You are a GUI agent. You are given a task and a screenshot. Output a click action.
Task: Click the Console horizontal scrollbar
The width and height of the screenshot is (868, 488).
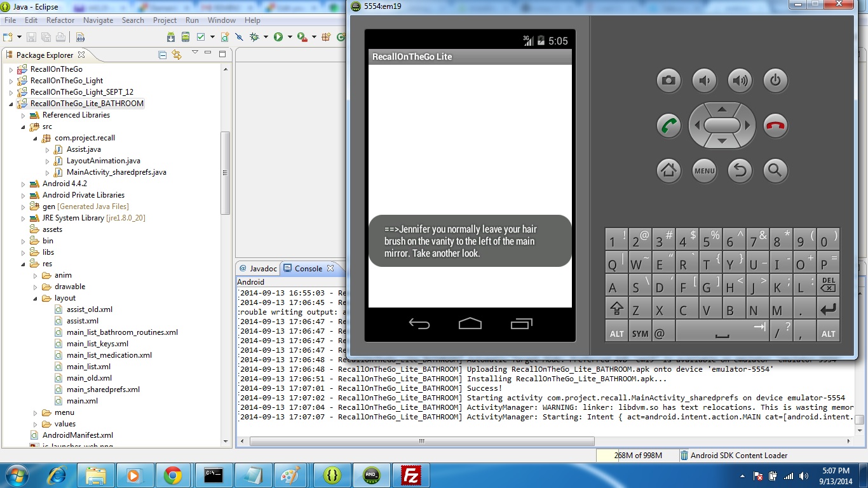422,441
